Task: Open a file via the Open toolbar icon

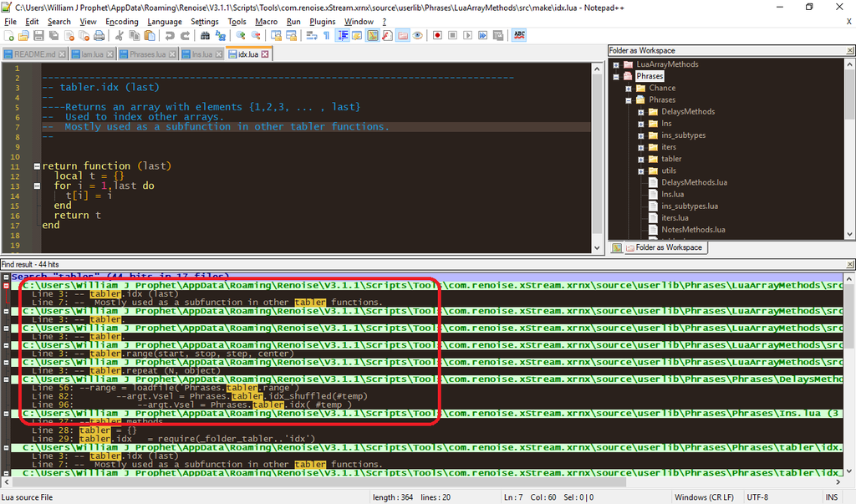Action: (23, 35)
